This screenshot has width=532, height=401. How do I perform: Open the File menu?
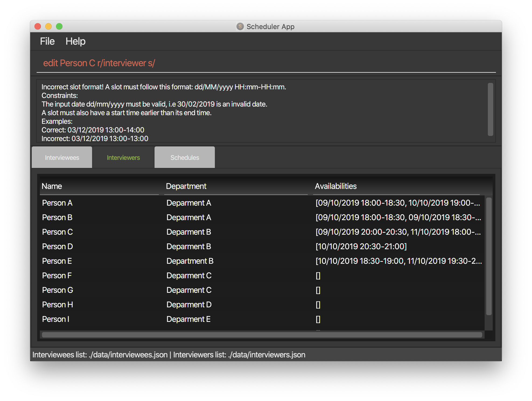[47, 41]
